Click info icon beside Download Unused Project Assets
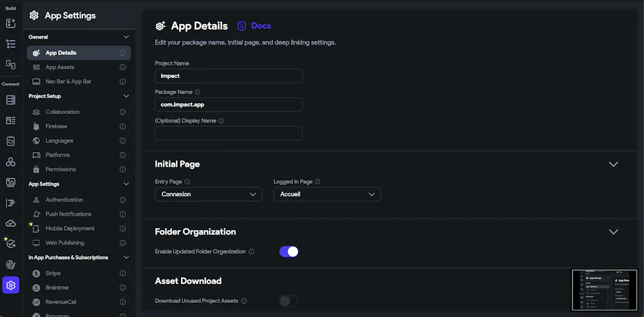Viewport: 644px width, 317px height. [x=244, y=300]
